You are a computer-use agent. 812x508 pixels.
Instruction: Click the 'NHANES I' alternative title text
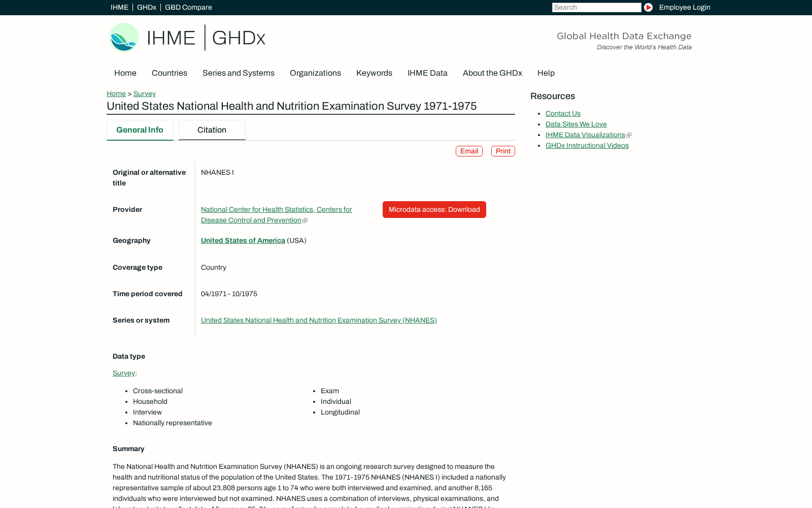(217, 172)
